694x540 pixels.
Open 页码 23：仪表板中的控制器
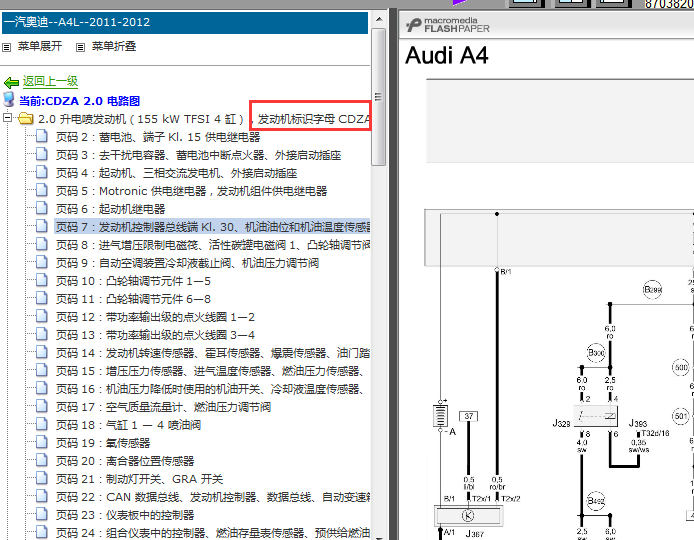[x=125, y=515]
